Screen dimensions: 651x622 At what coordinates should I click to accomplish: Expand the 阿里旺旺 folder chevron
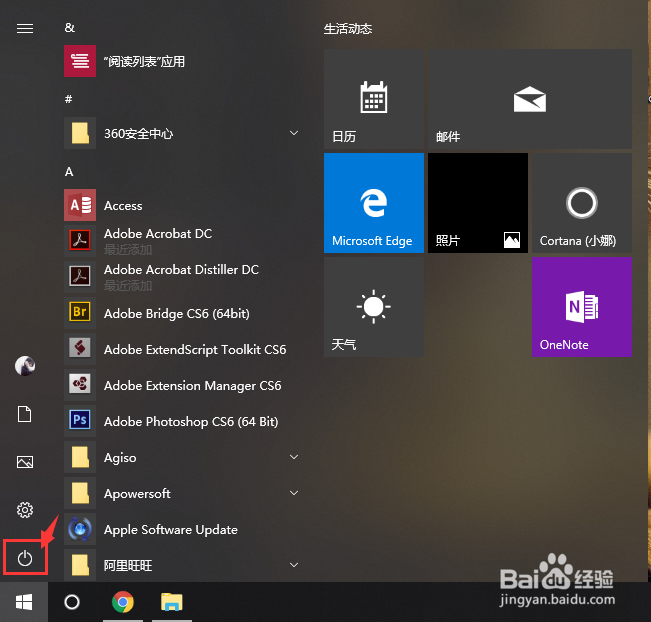(x=294, y=565)
